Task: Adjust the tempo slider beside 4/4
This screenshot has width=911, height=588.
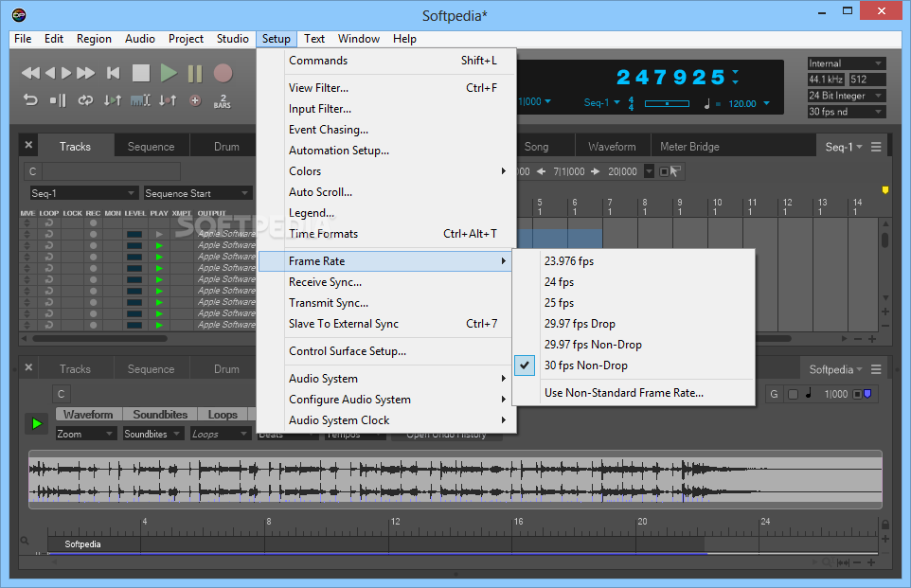Action: click(667, 103)
